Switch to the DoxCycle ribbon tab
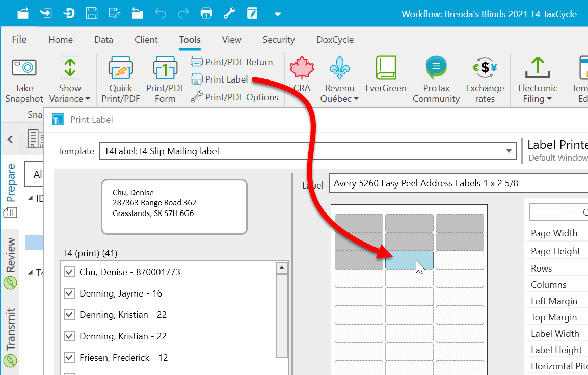 (x=335, y=40)
